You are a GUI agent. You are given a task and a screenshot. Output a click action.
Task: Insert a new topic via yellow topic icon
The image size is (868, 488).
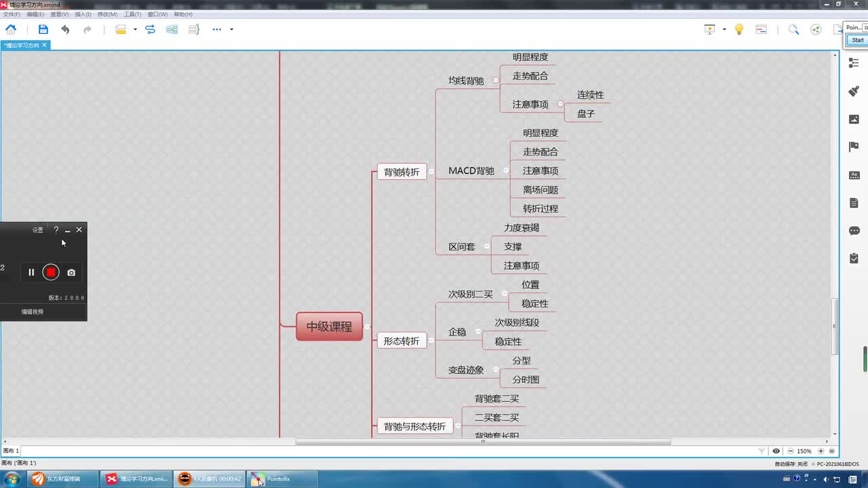pos(121,29)
